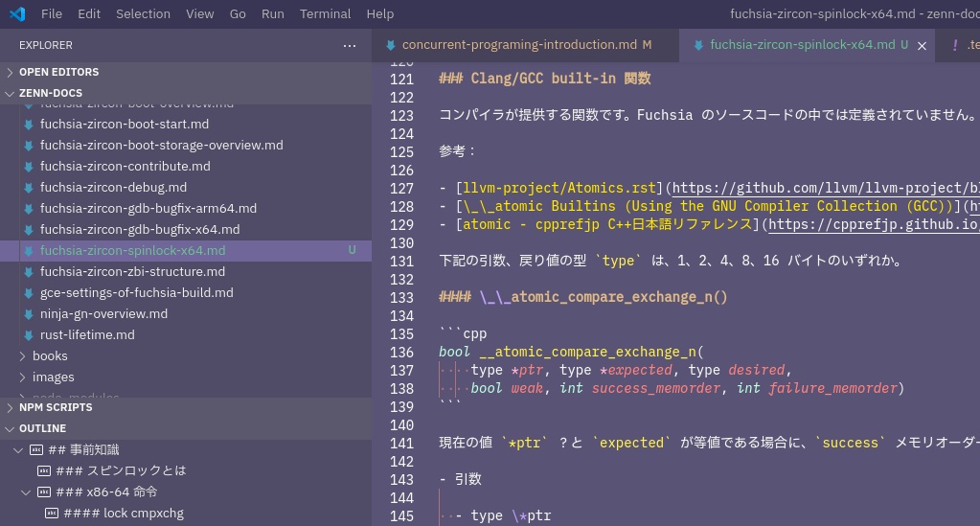Click file icon of gce-settings-of-fuchsia-build.md

tap(28, 293)
